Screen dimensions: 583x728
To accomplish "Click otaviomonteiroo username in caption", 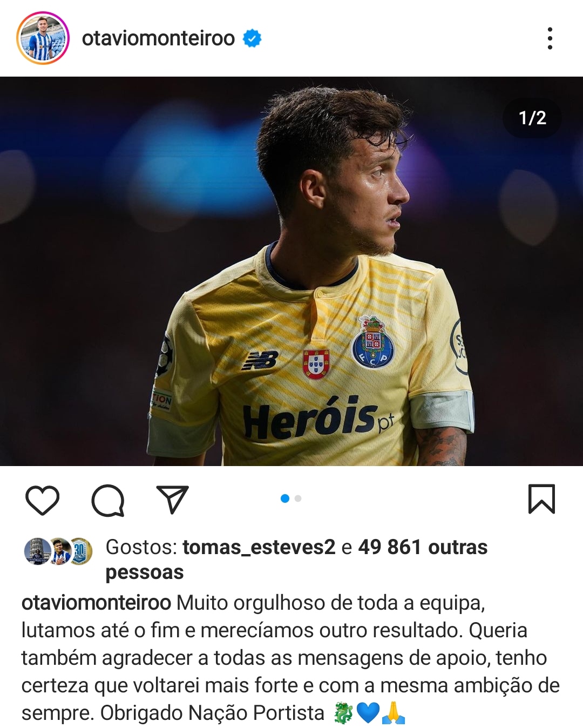I will (96, 603).
